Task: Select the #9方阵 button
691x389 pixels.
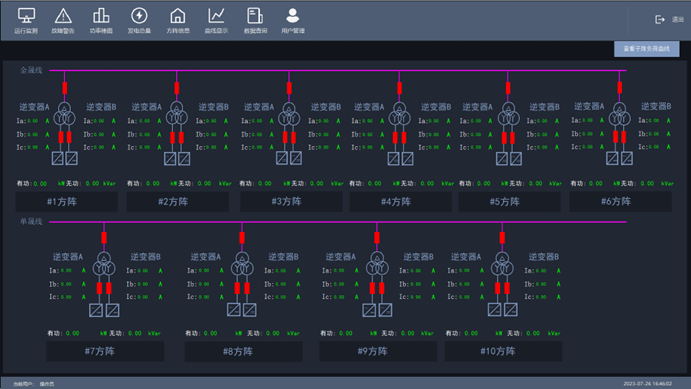Action: pos(378,351)
